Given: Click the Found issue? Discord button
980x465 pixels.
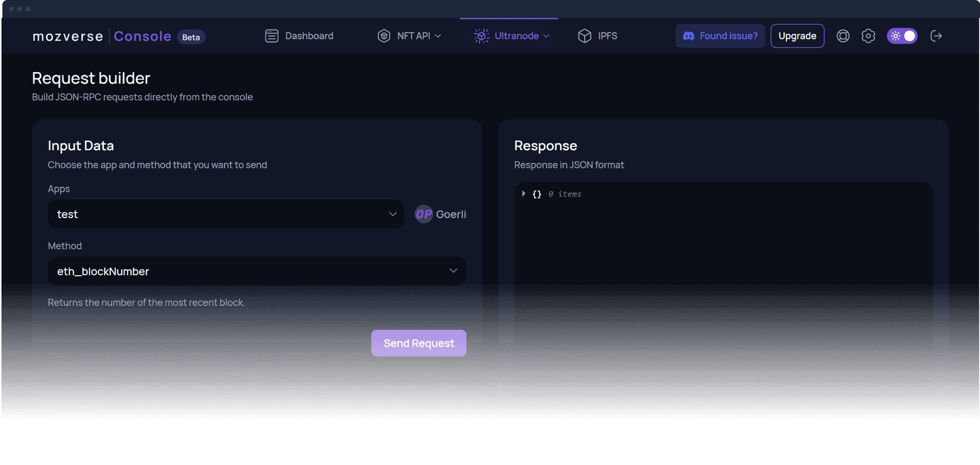Looking at the screenshot, I should pos(720,36).
